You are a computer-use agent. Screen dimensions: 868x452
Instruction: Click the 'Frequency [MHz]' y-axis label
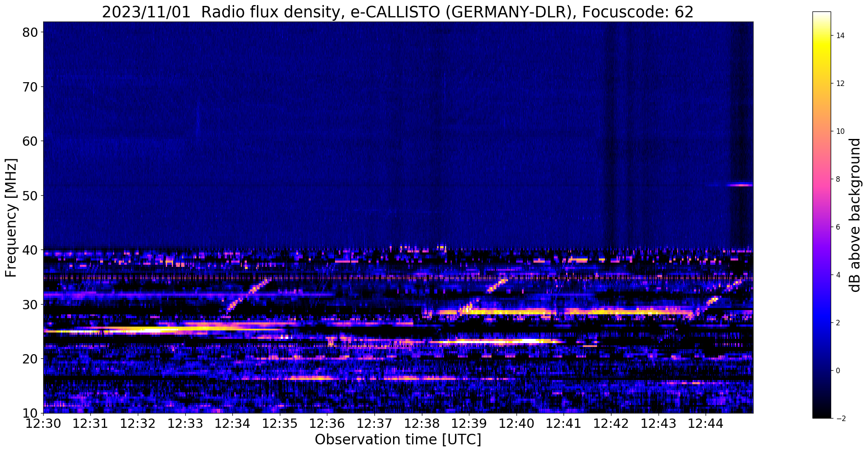point(11,217)
